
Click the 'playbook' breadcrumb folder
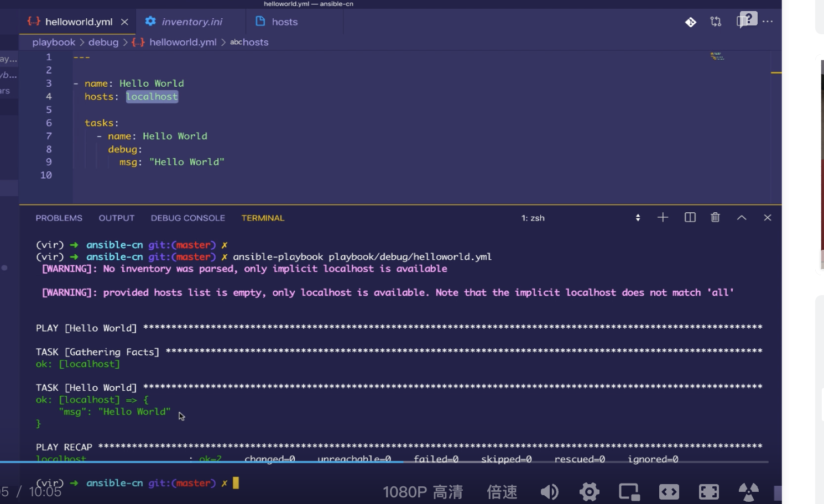pos(54,43)
